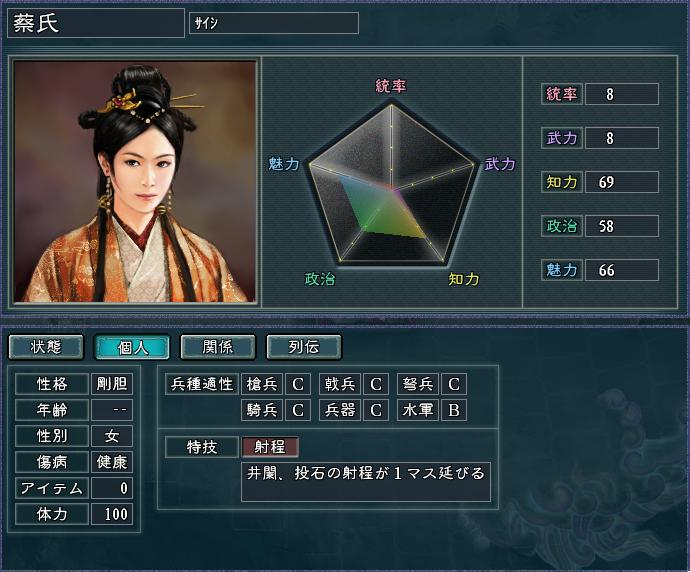This screenshot has width=690, height=572.
Task: Select the 魅力 stat label in list
Action: (562, 270)
